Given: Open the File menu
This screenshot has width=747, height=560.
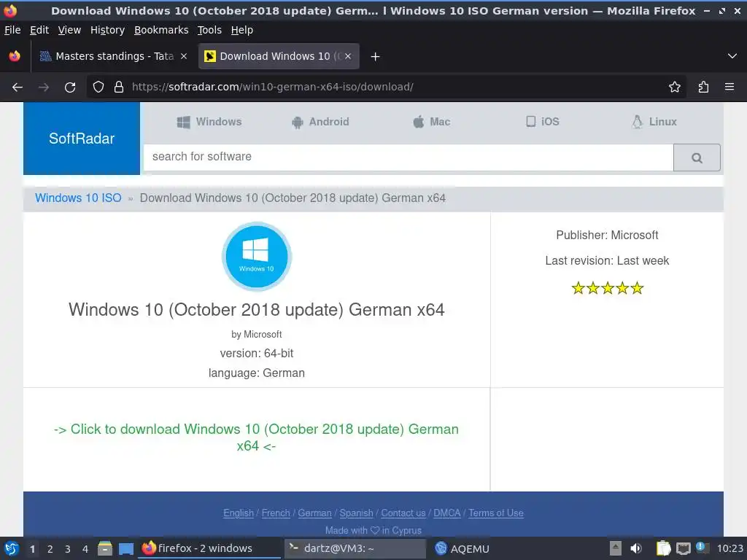Looking at the screenshot, I should (x=13, y=30).
